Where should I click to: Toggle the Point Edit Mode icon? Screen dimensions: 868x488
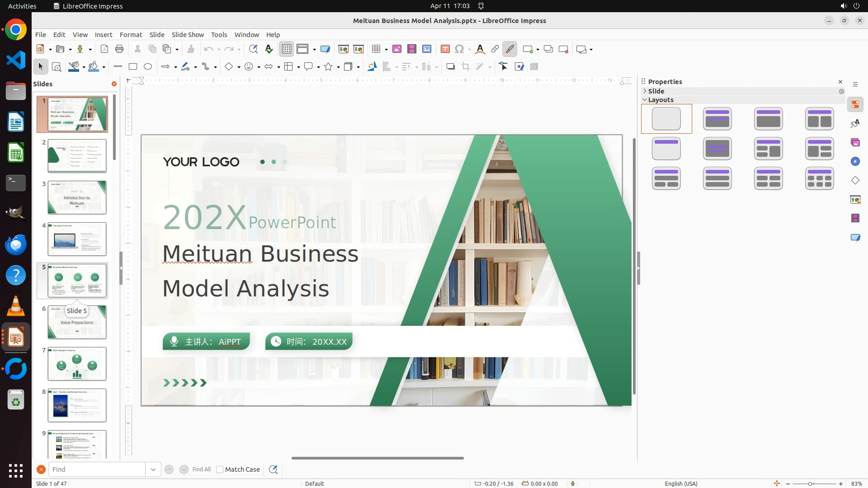pyautogui.click(x=503, y=67)
